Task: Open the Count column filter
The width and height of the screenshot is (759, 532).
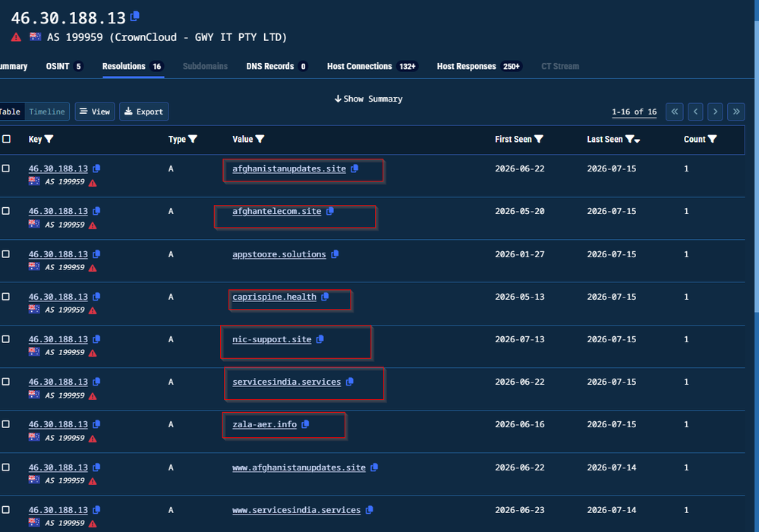Action: click(x=712, y=140)
